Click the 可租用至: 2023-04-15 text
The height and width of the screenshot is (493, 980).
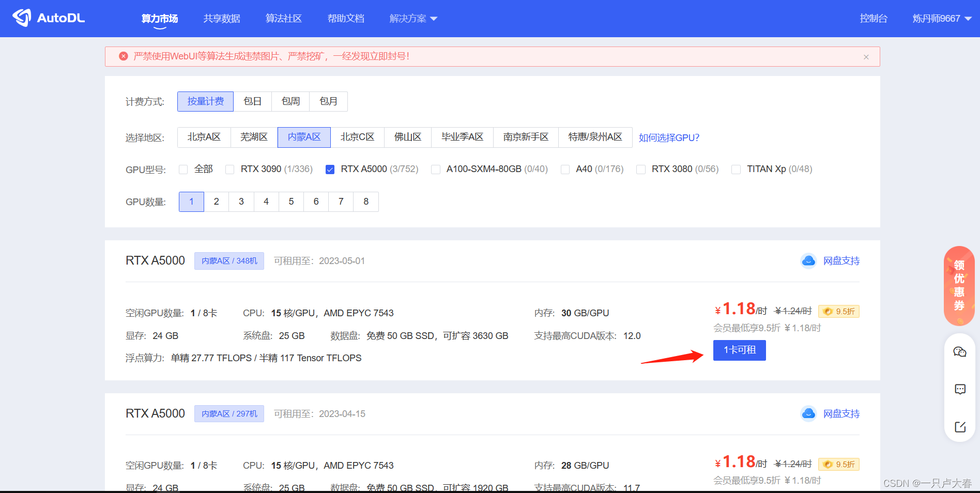tap(319, 413)
